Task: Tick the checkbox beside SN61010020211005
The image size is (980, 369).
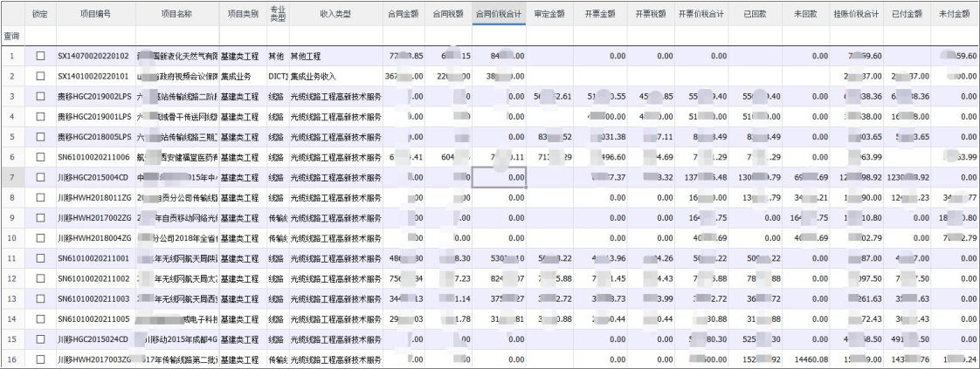Action: 41,319
